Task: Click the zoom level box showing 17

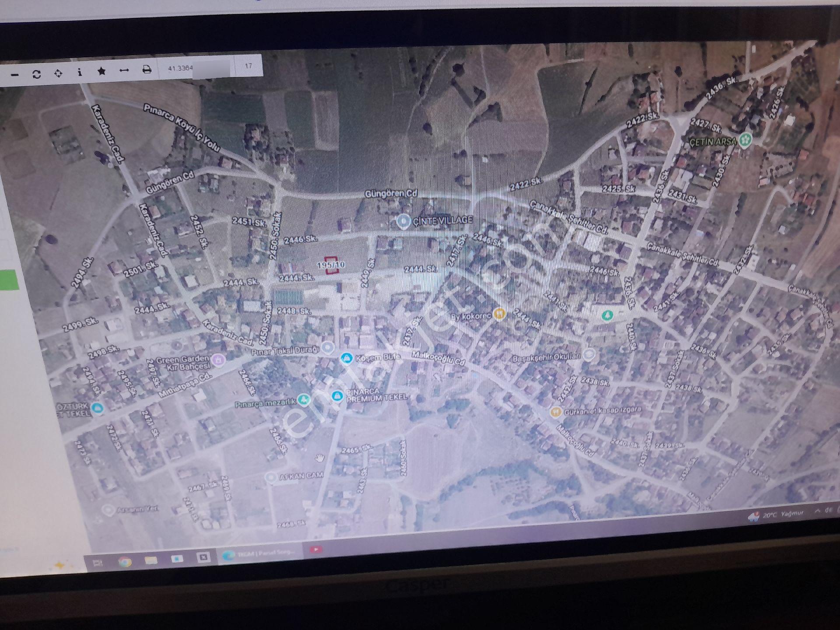Action: coord(248,66)
